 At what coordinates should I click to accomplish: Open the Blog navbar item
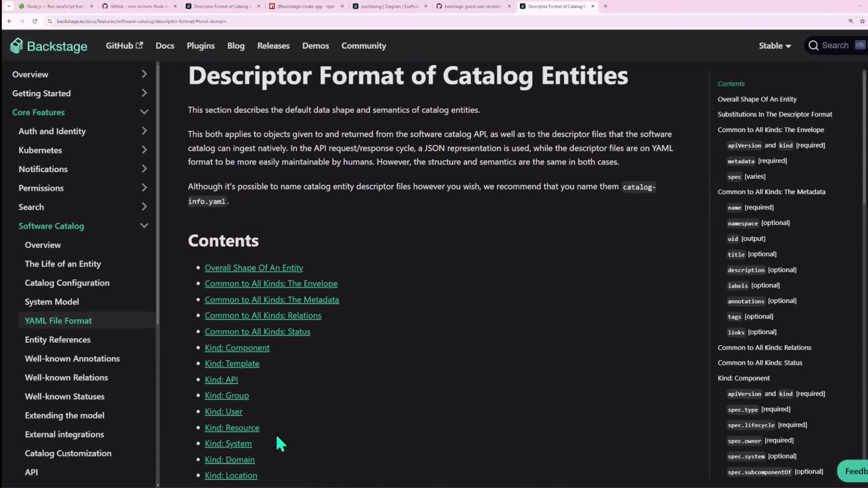coord(236,46)
